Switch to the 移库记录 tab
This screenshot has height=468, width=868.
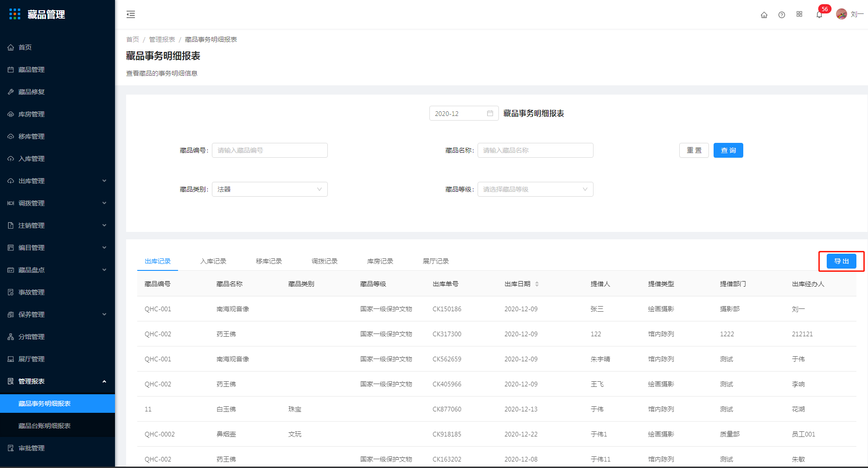click(269, 261)
